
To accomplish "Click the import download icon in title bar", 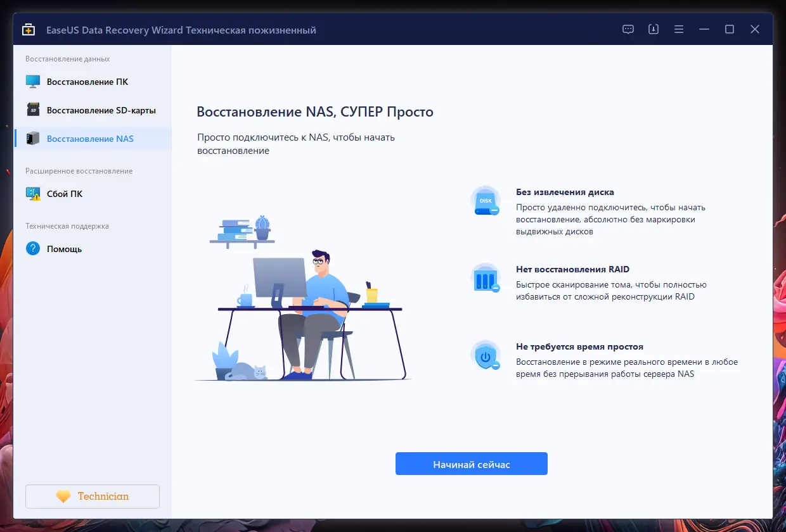I will pos(654,29).
